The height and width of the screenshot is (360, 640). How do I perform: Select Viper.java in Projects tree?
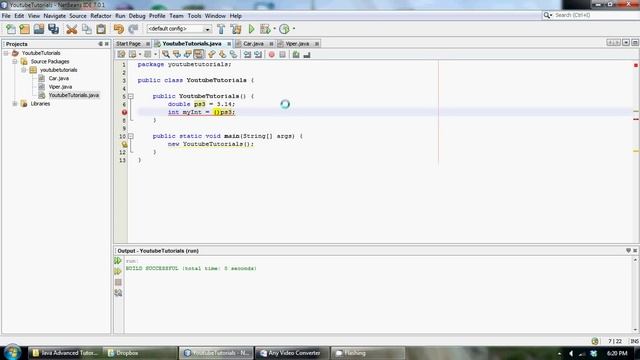60,87
